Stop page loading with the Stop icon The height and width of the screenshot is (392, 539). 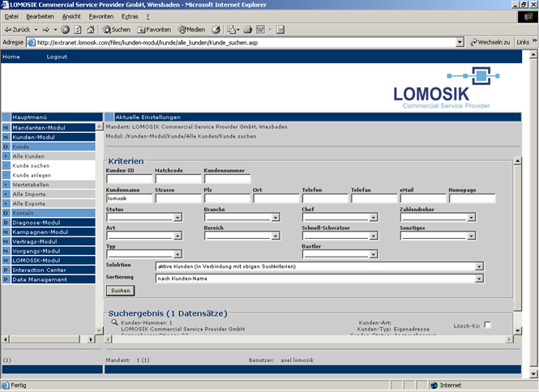66,29
